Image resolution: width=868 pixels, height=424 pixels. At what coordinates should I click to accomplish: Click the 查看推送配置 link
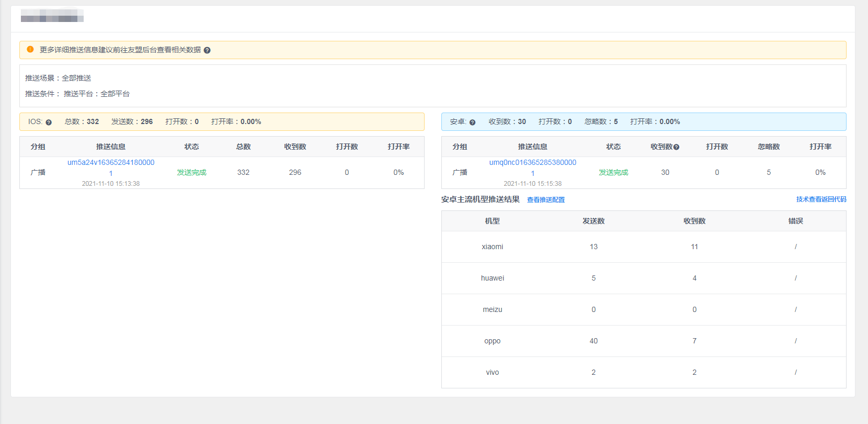click(546, 199)
